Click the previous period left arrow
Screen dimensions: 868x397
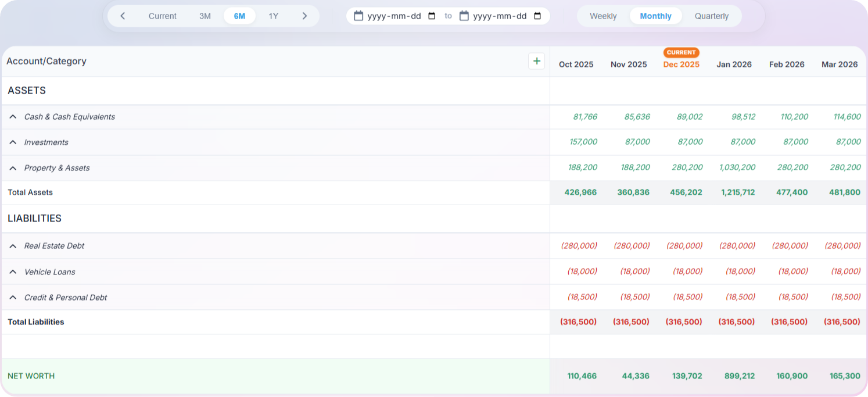pos(123,16)
